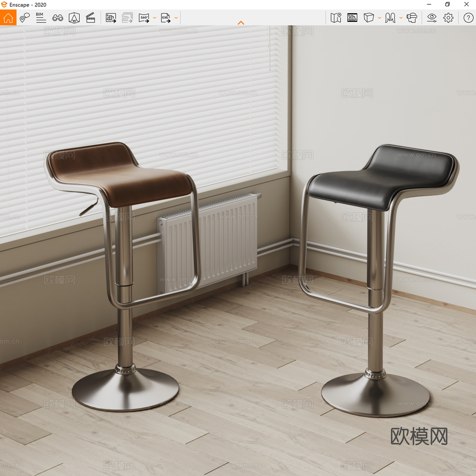This screenshot has height=476, width=476.
Task: Click the batch rendering export icon
Action: point(127,18)
